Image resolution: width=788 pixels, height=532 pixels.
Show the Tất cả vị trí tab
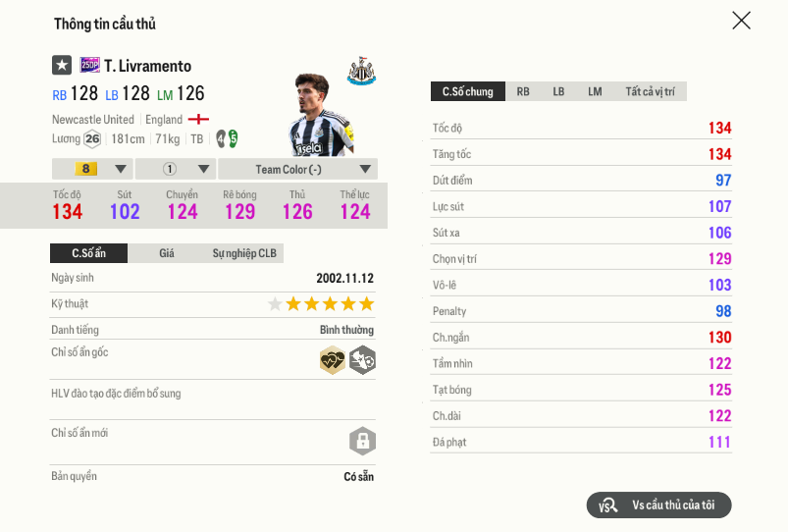point(650,91)
